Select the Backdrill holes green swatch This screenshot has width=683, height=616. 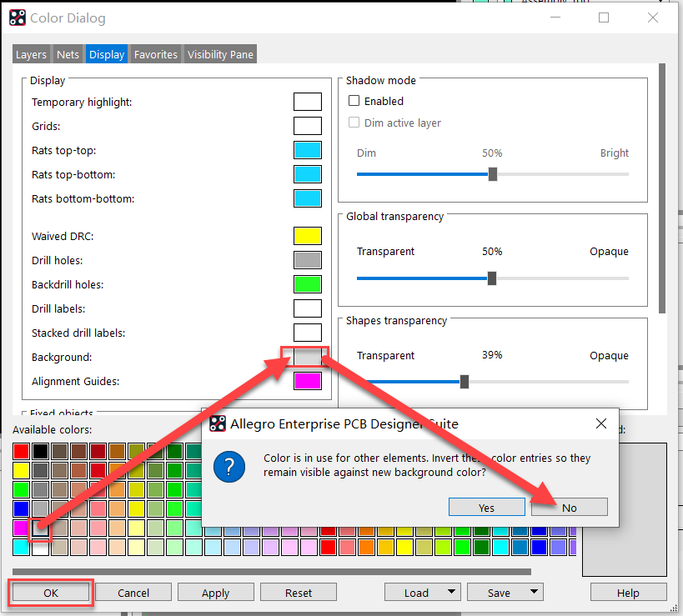pos(308,284)
